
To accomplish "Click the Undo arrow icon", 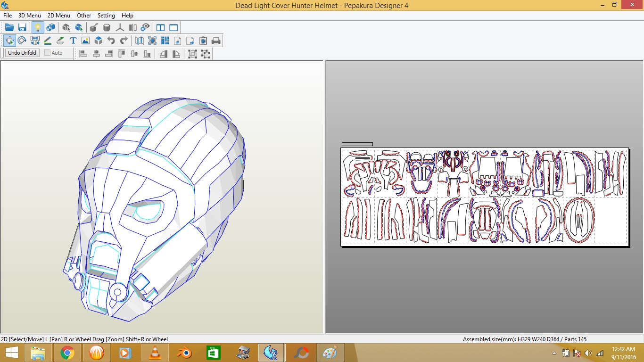I will [111, 41].
